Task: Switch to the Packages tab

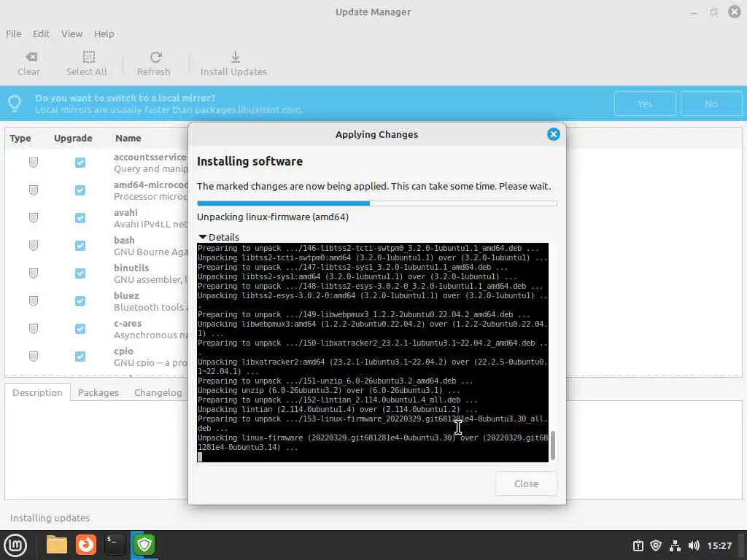Action: coord(98,392)
